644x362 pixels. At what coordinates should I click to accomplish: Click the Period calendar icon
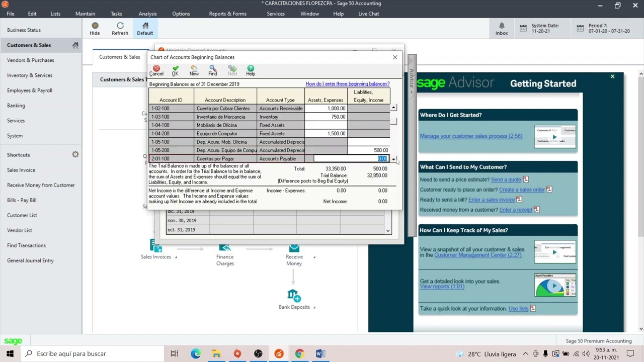(x=580, y=28)
